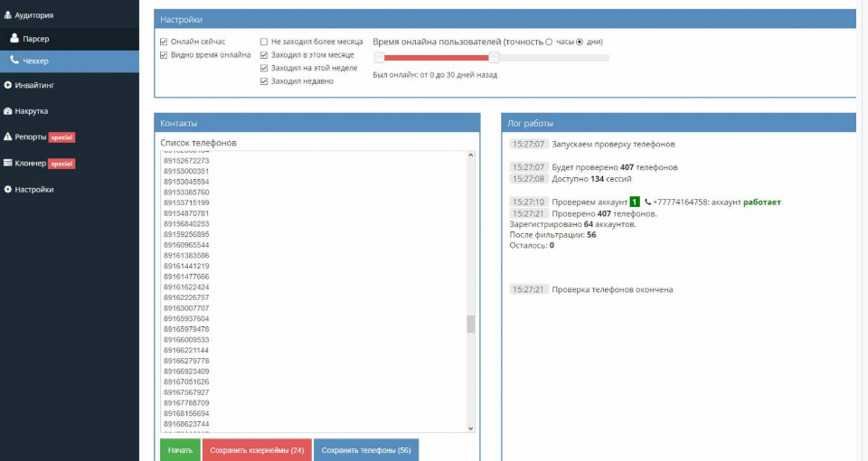Toggle Заходил на этой неделе checkbox

(264, 68)
